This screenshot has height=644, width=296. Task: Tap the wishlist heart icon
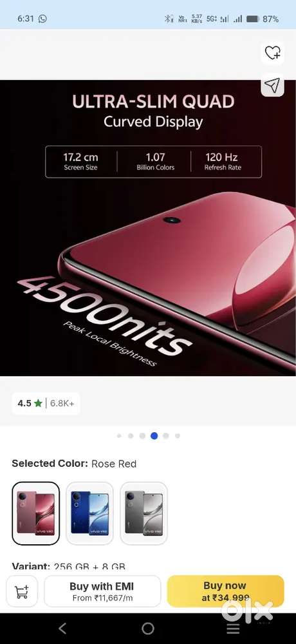pyautogui.click(x=273, y=53)
